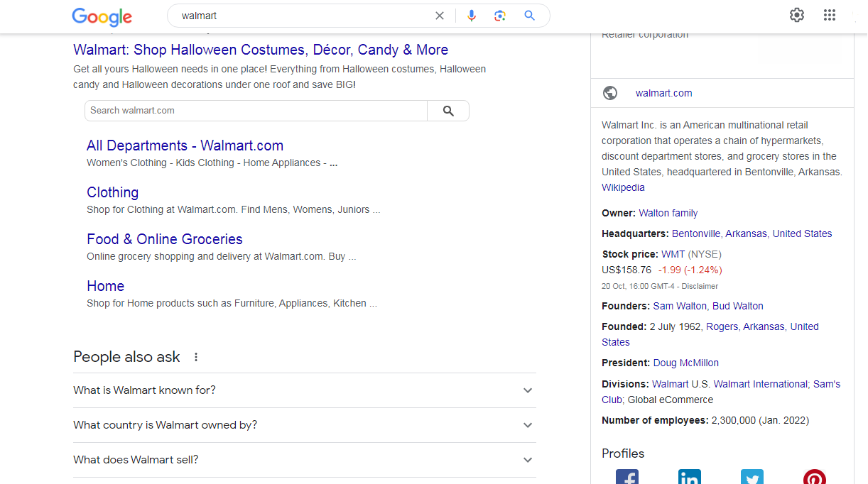This screenshot has height=484, width=868.
Task: Expand "What is Walmart known for?"
Action: [305, 390]
